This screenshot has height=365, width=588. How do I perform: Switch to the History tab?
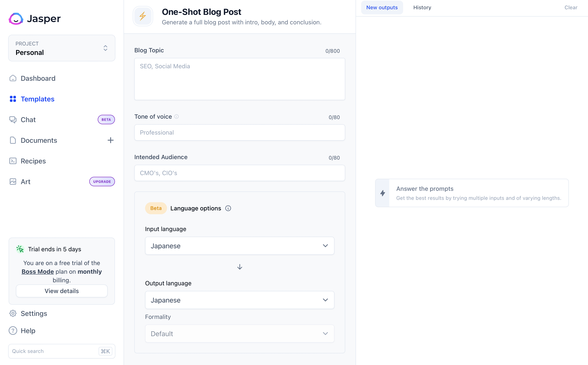(422, 8)
